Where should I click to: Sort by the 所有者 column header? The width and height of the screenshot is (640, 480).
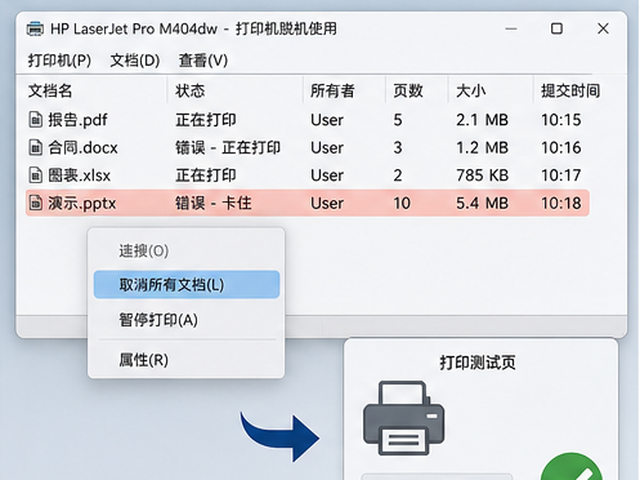(332, 91)
